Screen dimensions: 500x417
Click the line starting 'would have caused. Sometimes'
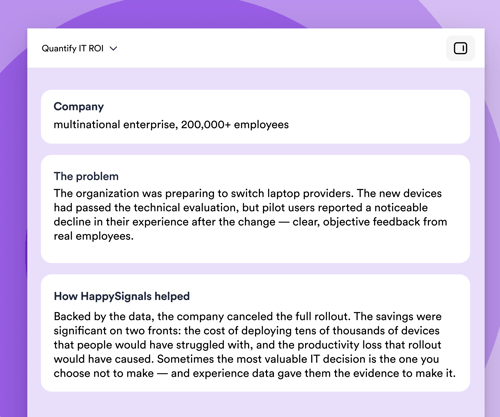tap(246, 359)
